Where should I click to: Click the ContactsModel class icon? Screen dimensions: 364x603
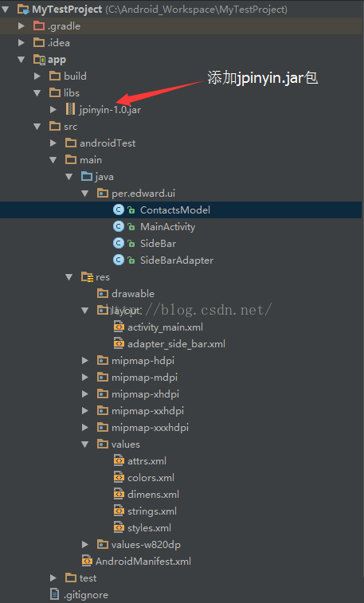tap(119, 210)
